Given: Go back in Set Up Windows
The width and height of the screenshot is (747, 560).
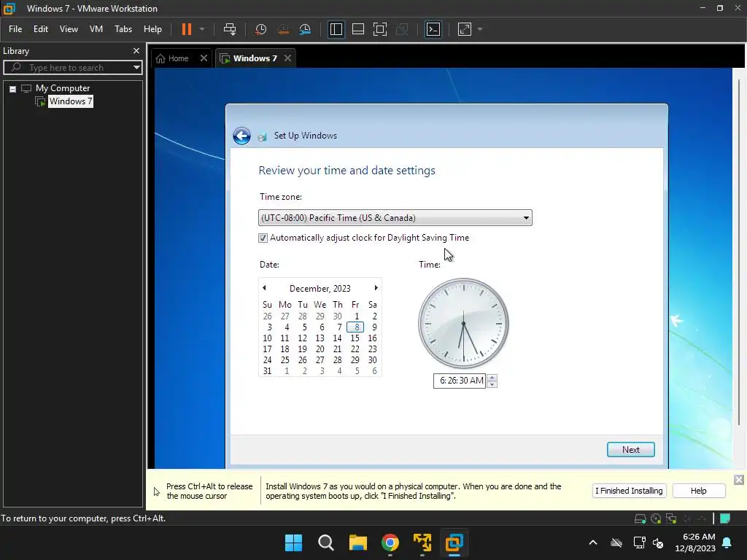Looking at the screenshot, I should (x=241, y=136).
